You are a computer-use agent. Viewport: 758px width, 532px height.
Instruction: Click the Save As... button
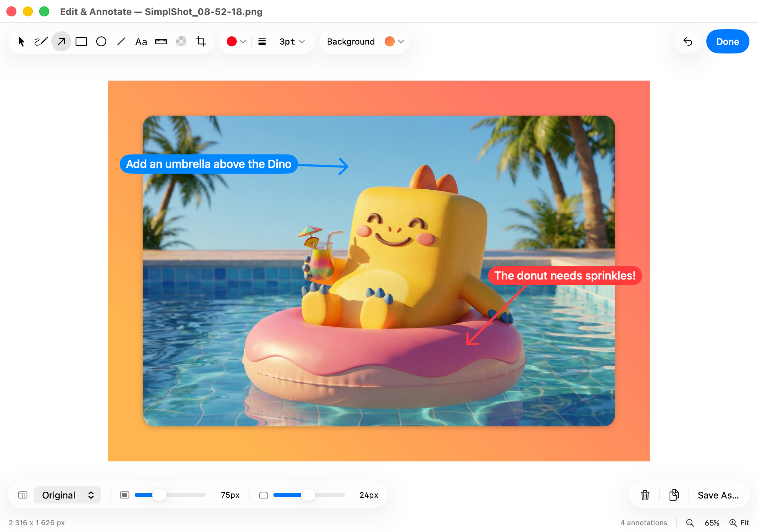point(718,495)
